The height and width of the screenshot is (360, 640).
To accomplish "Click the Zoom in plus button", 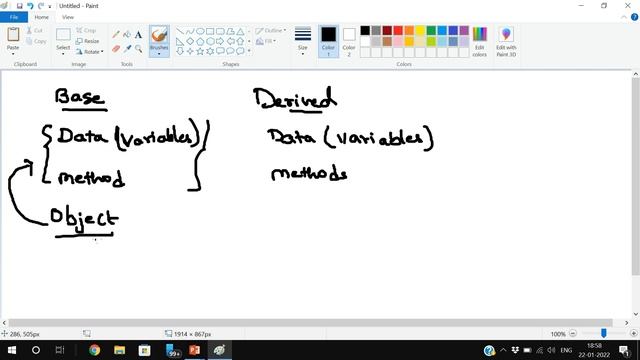I will click(x=633, y=333).
